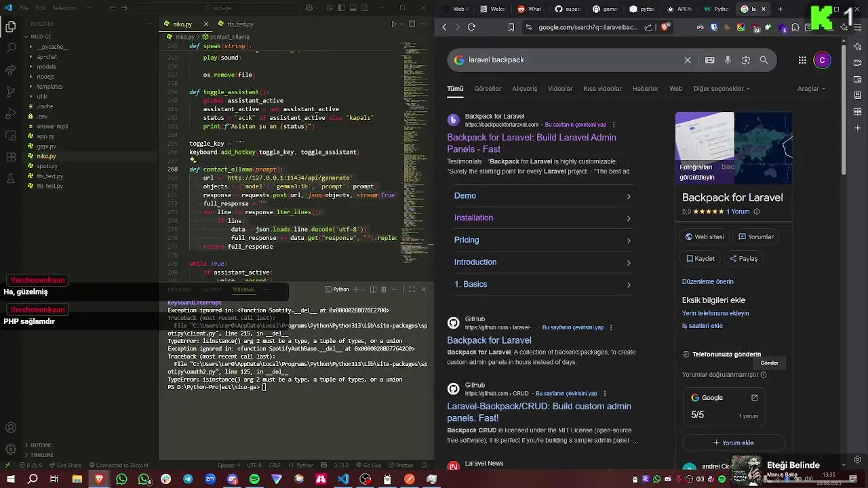Click the Web sitesi button
The image size is (868, 488).
(x=705, y=237)
